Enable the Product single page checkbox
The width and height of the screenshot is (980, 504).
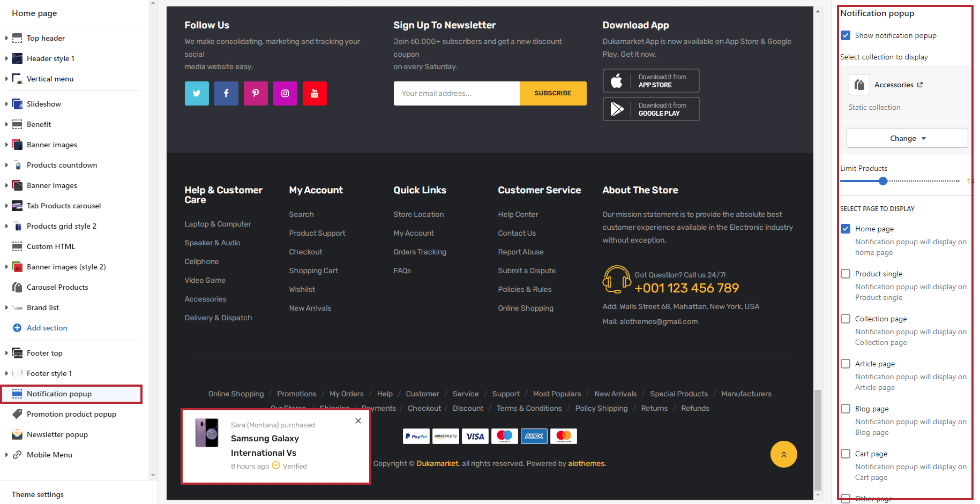point(846,274)
